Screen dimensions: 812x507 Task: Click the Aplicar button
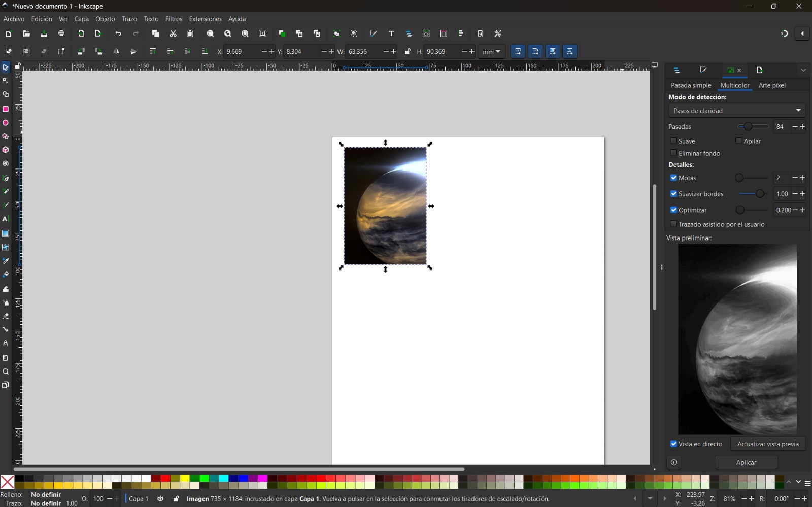pos(746,462)
